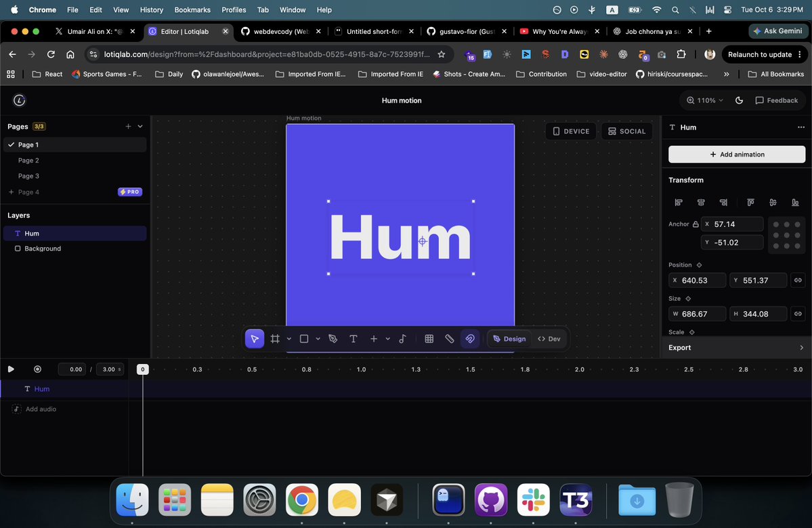Open the Bookmarks menu in menu bar
The height and width of the screenshot is (528, 812).
(192, 10)
